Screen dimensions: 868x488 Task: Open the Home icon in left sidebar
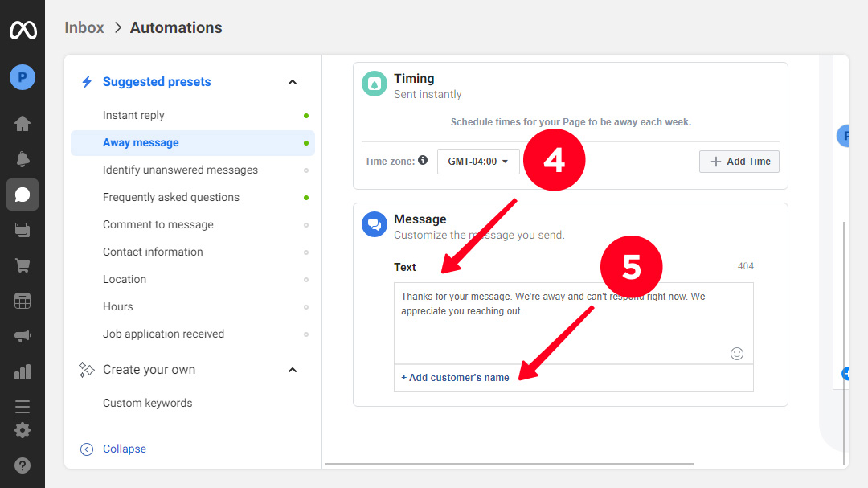point(23,124)
